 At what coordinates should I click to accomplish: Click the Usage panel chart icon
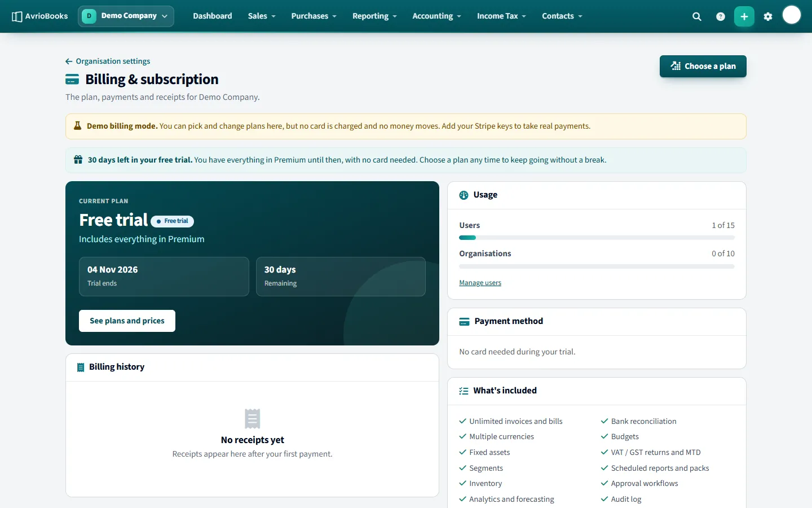pyautogui.click(x=464, y=195)
